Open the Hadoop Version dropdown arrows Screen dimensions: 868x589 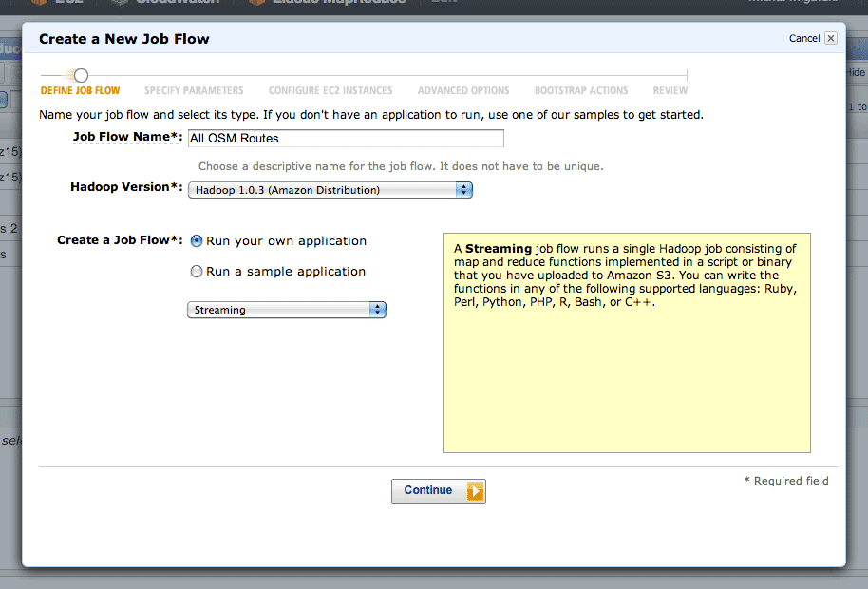pyautogui.click(x=463, y=190)
